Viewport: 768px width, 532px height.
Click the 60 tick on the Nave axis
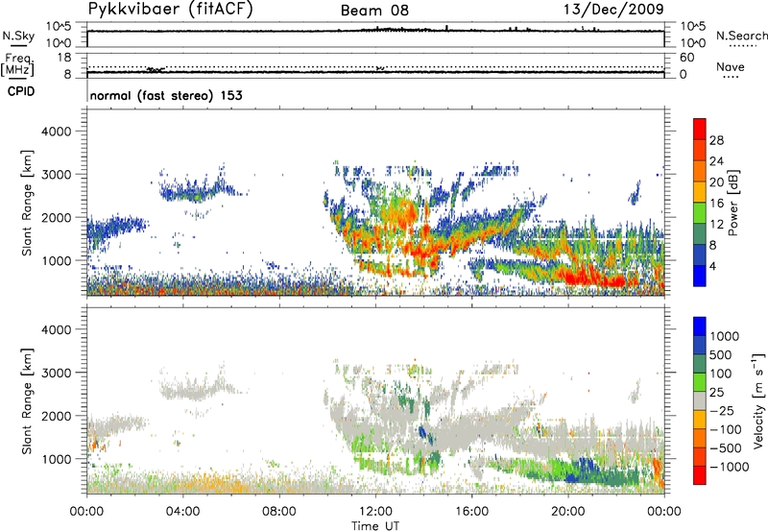[x=686, y=58]
